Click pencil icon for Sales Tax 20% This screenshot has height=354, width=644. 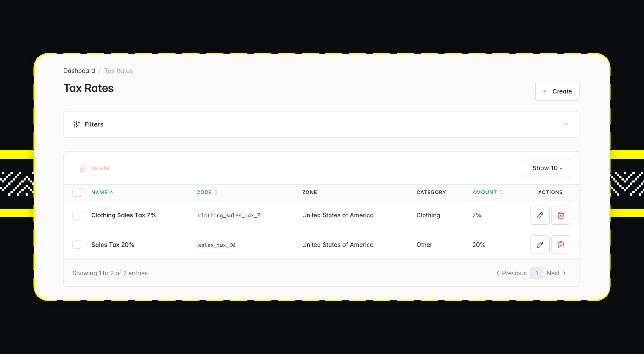click(x=540, y=245)
